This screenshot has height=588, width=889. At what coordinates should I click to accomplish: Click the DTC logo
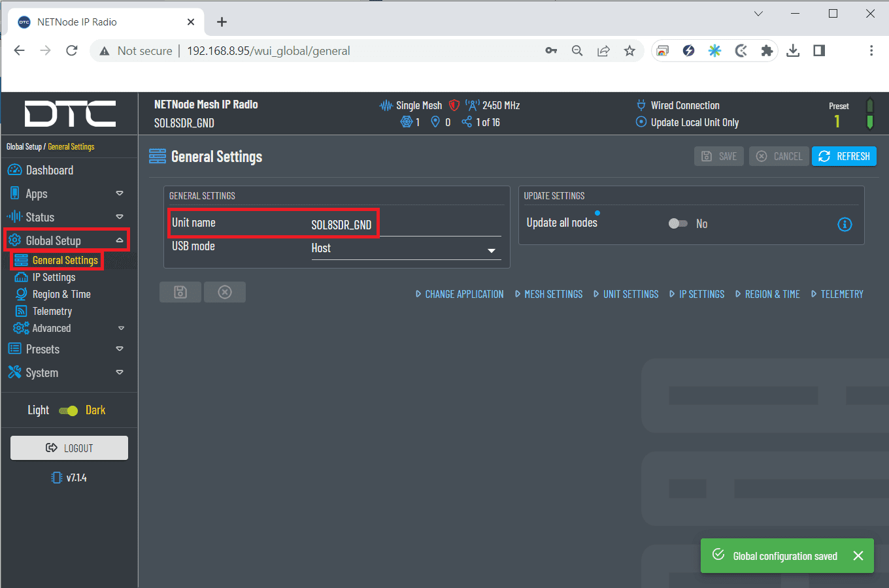70,114
